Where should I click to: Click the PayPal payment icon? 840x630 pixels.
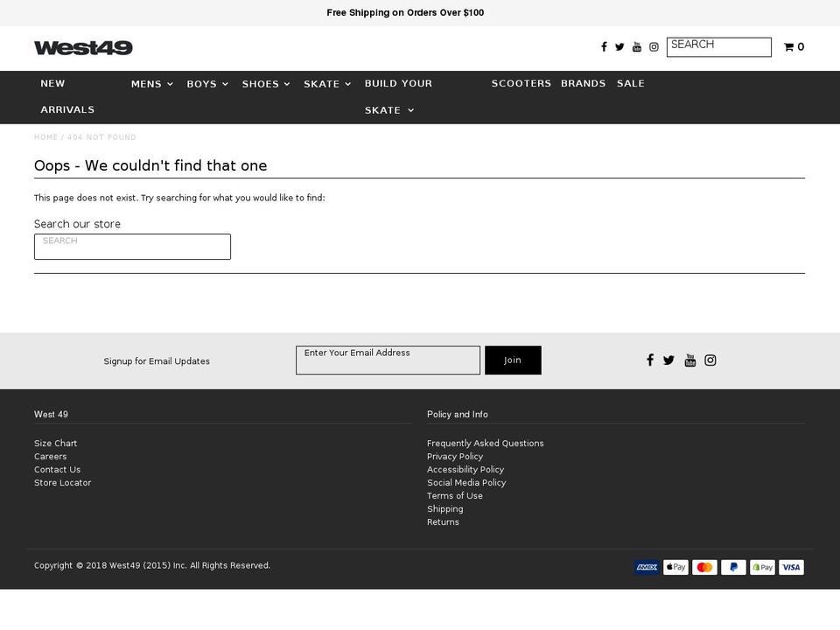coord(733,567)
